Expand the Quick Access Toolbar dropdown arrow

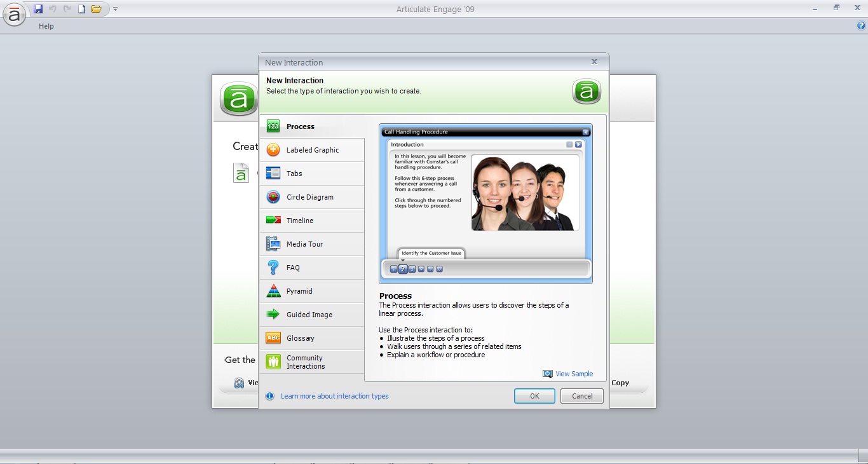(115, 9)
